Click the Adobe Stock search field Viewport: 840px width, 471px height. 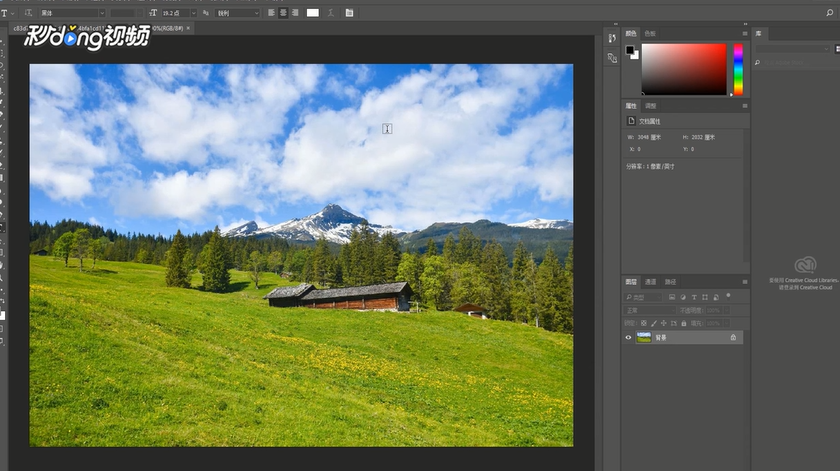pyautogui.click(x=796, y=63)
